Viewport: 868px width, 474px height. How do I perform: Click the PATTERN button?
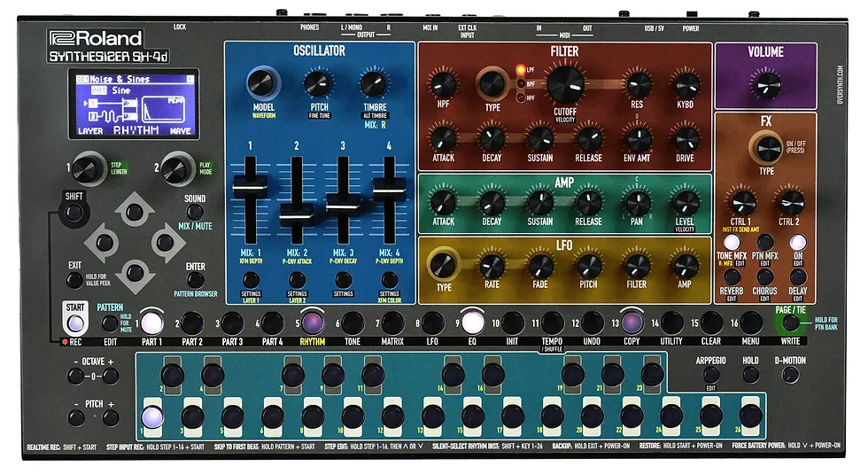tap(110, 323)
